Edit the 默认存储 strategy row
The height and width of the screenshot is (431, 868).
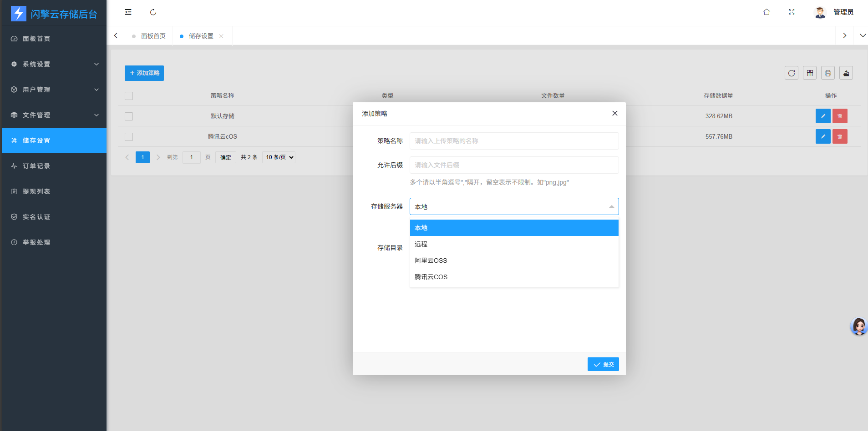click(x=823, y=116)
